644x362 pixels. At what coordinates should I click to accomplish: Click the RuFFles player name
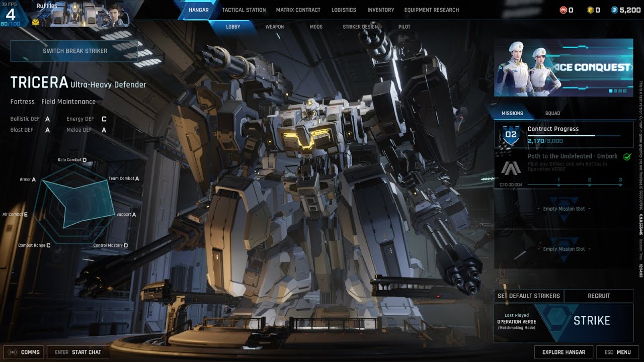47,6
